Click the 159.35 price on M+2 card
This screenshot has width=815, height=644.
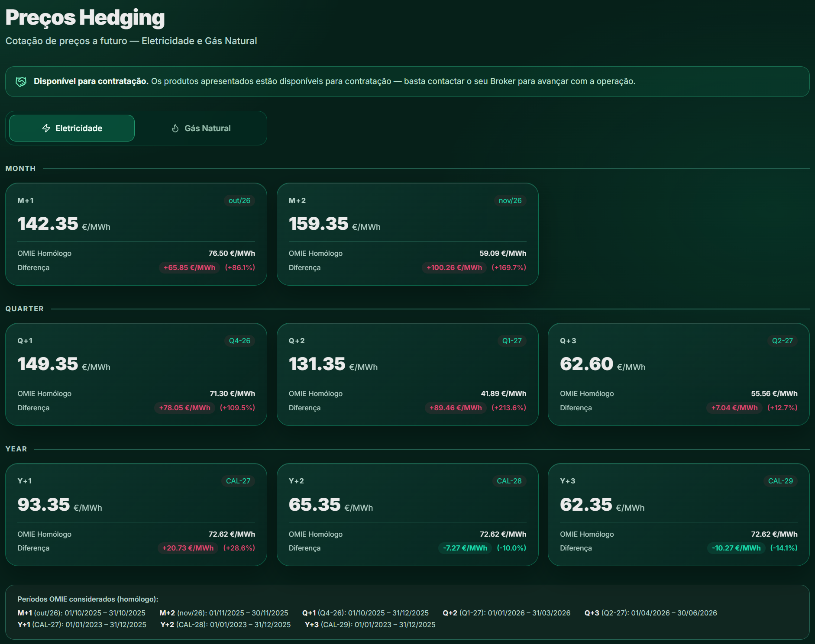(318, 224)
